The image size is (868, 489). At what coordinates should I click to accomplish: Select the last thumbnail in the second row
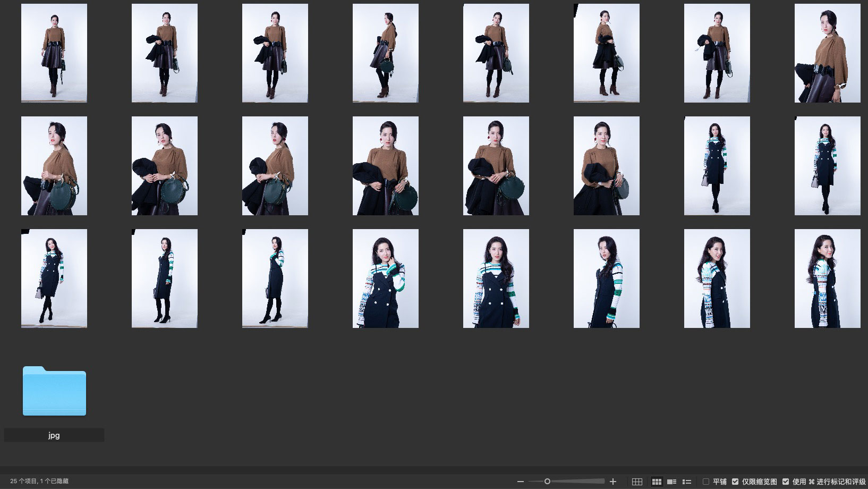coord(827,166)
